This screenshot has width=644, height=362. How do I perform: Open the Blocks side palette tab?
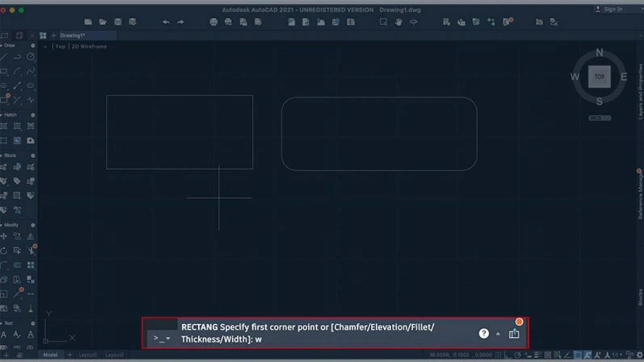click(x=640, y=297)
